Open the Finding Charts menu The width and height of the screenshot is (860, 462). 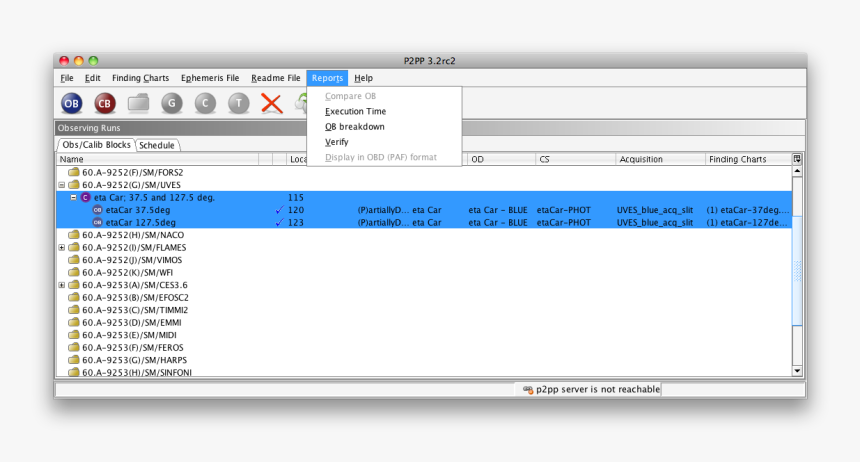(140, 78)
